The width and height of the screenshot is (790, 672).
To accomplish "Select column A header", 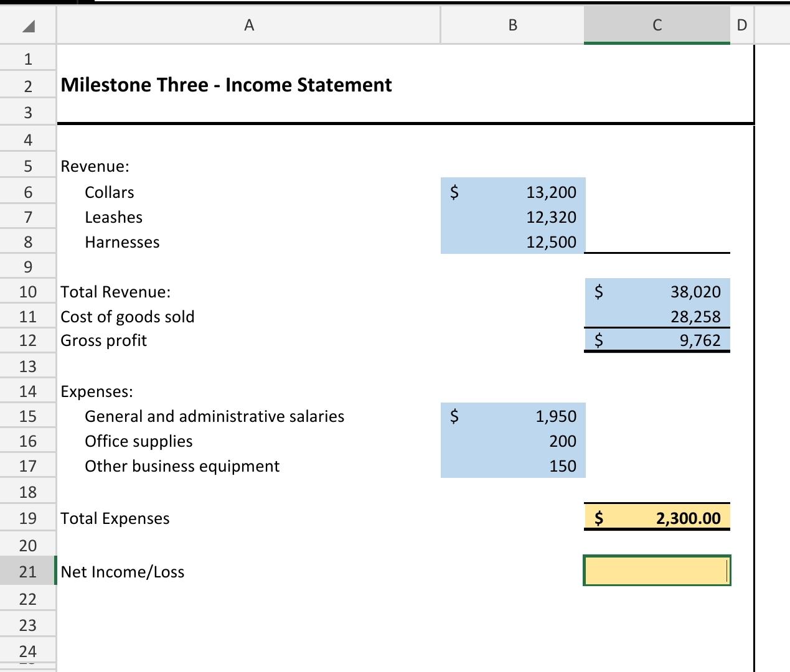I will (x=249, y=25).
